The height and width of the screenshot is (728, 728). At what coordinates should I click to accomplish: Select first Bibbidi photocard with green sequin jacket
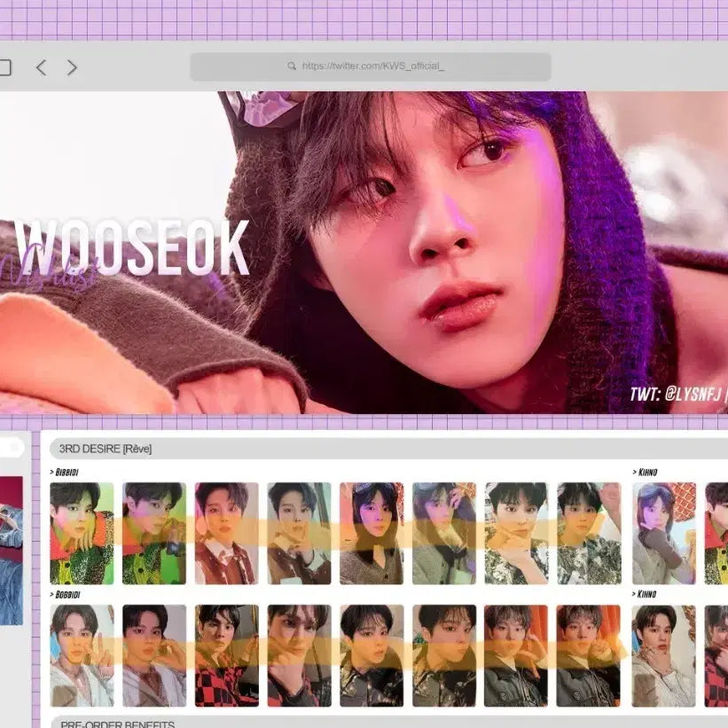82,534
